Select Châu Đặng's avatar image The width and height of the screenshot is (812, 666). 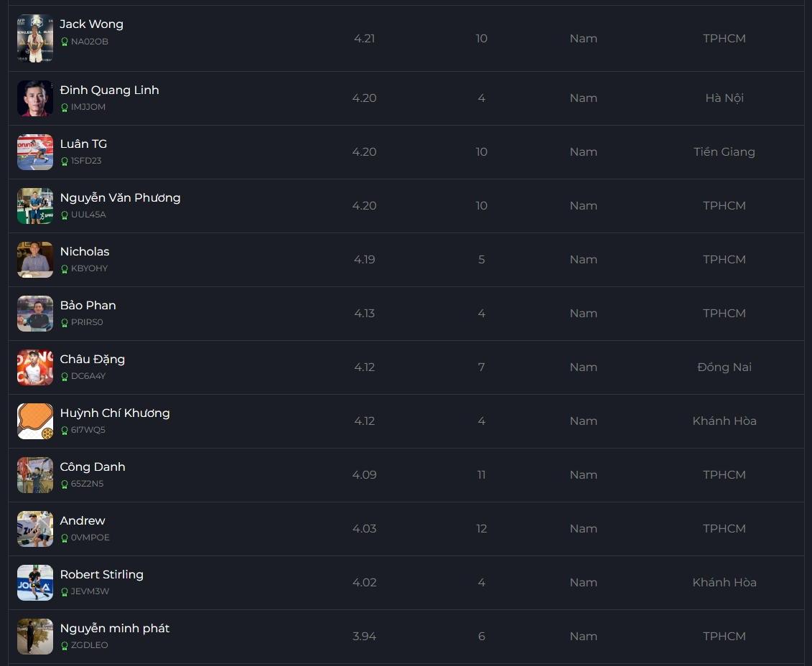[34, 367]
